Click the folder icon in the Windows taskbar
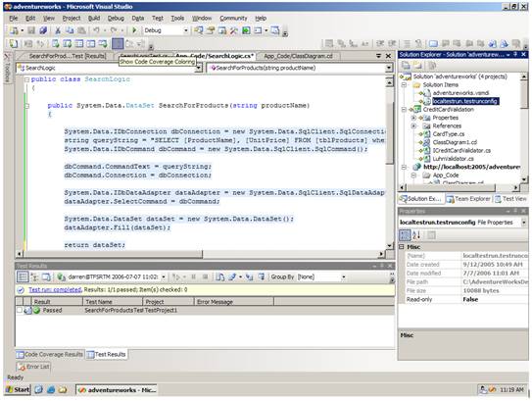532x401 pixels. tap(63, 390)
